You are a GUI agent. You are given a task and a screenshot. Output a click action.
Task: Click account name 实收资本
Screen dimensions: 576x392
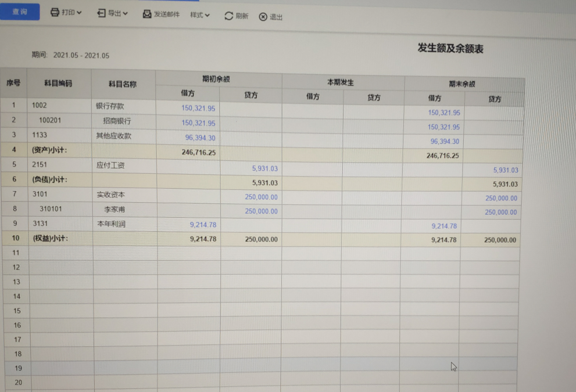[x=111, y=195]
